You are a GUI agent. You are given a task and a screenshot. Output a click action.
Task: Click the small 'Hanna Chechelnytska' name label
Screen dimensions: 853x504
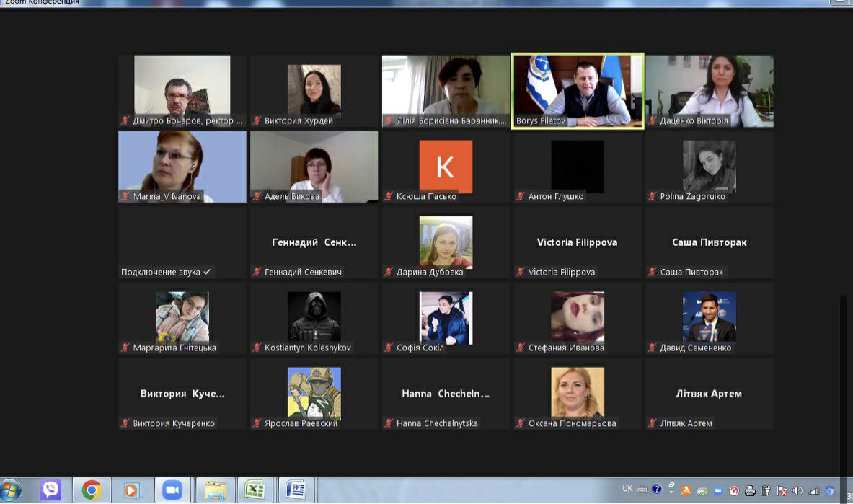coord(437,423)
